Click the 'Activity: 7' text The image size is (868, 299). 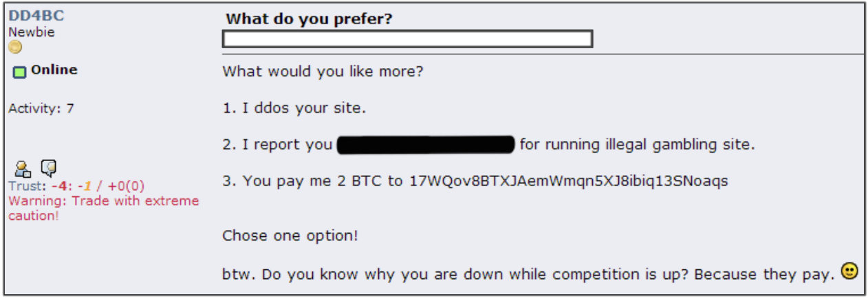(41, 108)
